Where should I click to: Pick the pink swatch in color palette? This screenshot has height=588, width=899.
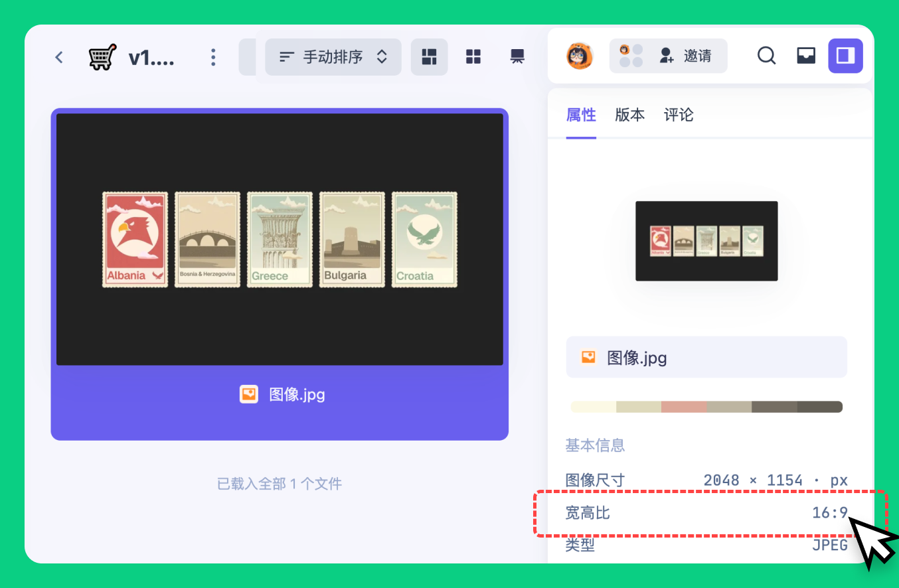tap(684, 407)
